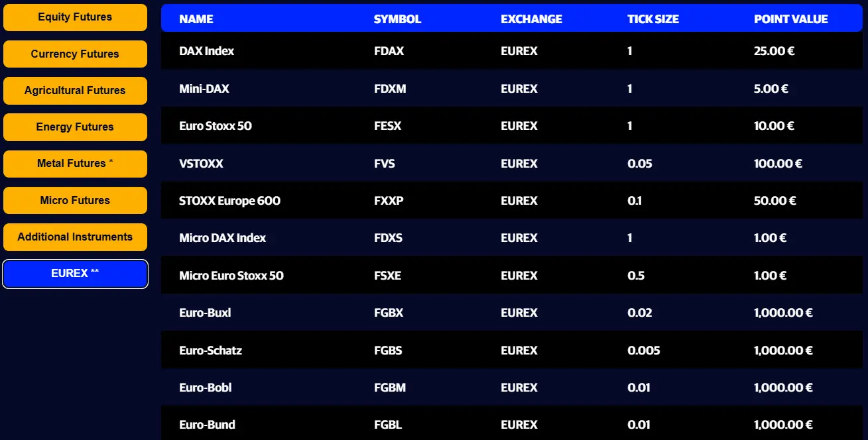Click the NAME column header

[x=195, y=19]
